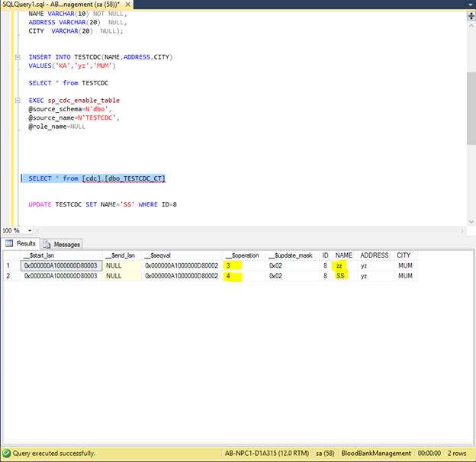Click the NAME cell containing SS
476x462 pixels.
(x=340, y=276)
